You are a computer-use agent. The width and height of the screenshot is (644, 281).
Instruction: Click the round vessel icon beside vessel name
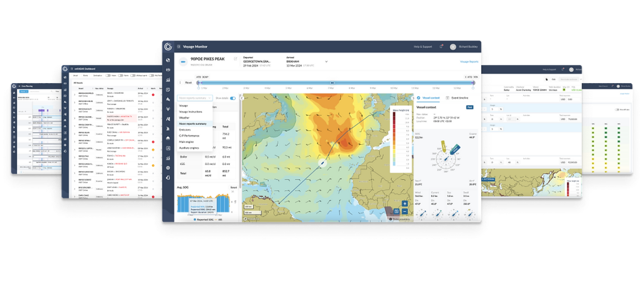coord(183,62)
